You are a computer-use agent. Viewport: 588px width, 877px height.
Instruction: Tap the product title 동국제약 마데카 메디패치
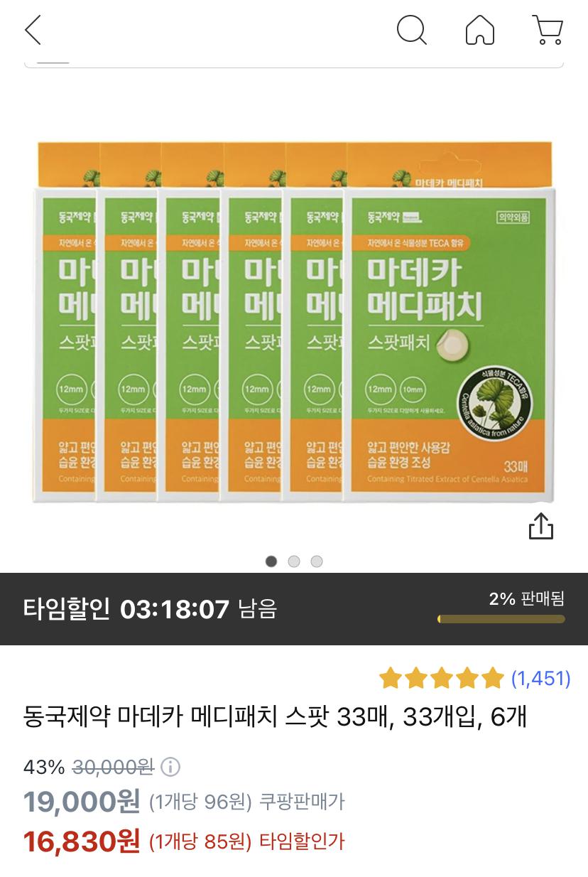[275, 717]
